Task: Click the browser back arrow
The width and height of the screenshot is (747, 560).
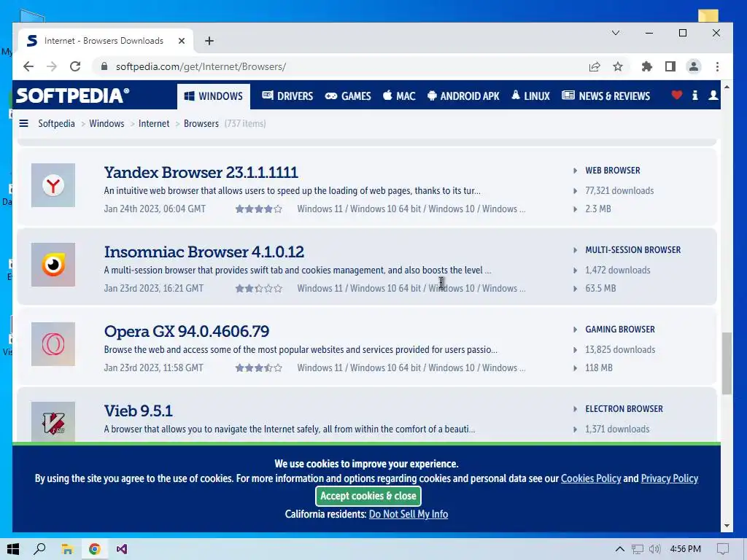Action: click(28, 66)
